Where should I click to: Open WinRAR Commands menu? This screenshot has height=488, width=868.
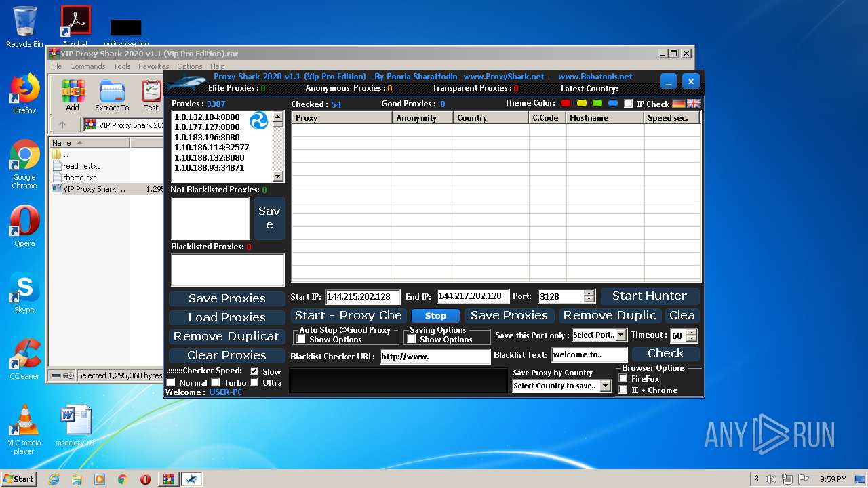pyautogui.click(x=87, y=66)
